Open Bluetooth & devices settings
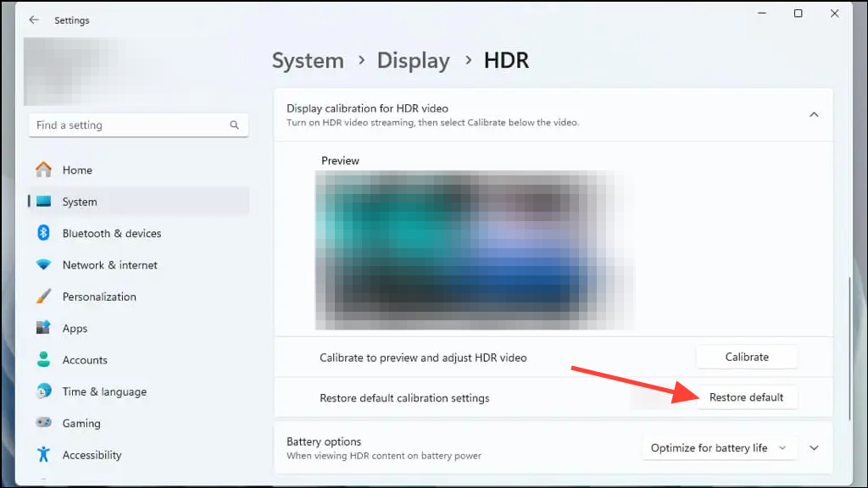This screenshot has height=488, width=868. coord(114,233)
